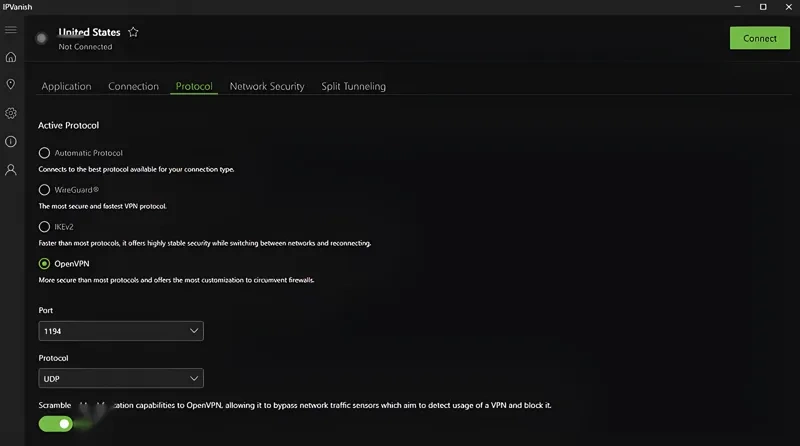Click the Active Protocol heading
Image resolution: width=800 pixels, height=446 pixels.
coord(68,126)
